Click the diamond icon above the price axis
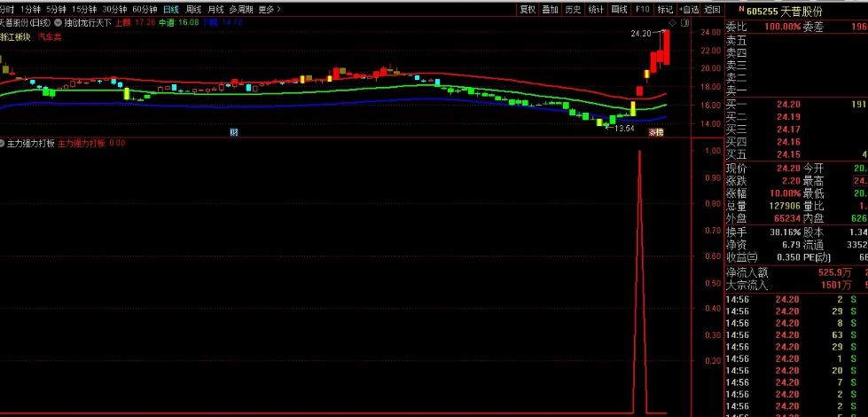Image resolution: width=868 pixels, height=417 pixels. tap(671, 22)
